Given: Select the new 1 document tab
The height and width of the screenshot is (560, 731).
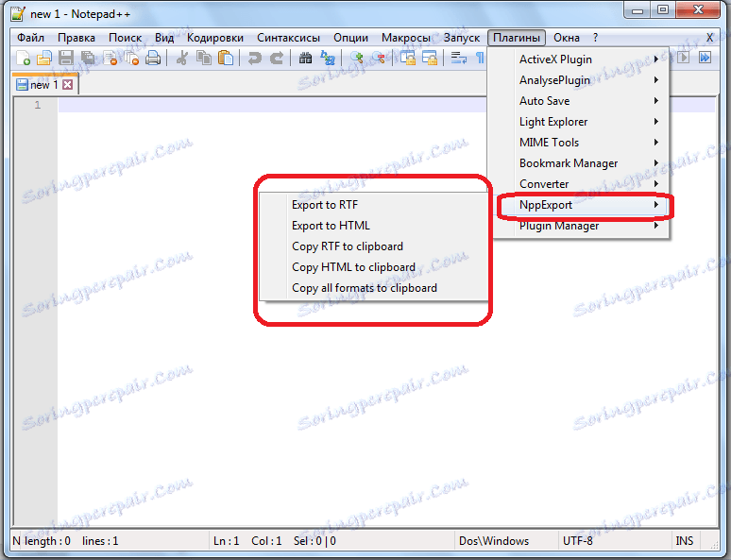Looking at the screenshot, I should pyautogui.click(x=44, y=84).
